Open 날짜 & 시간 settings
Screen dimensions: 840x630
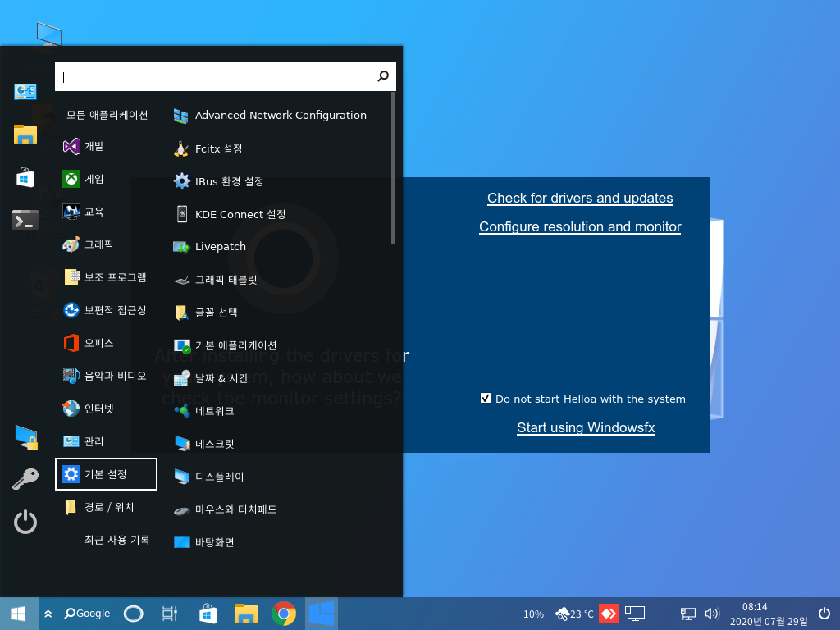click(211, 377)
